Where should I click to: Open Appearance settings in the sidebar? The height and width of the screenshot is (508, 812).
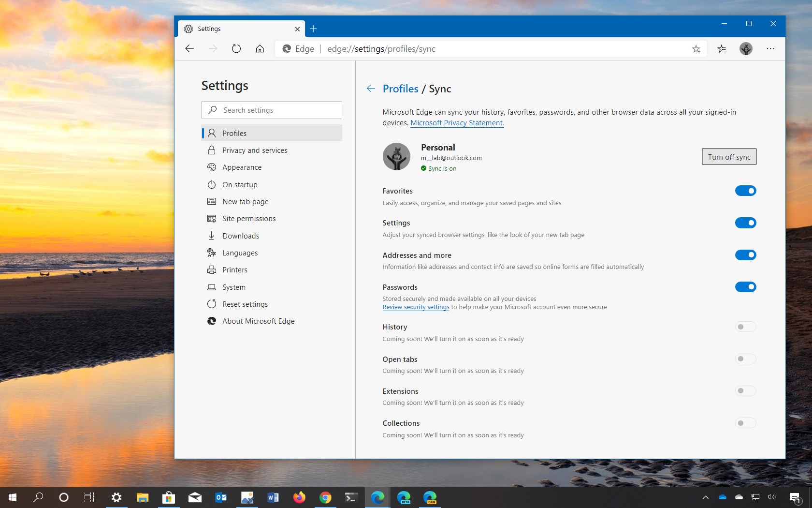[242, 167]
